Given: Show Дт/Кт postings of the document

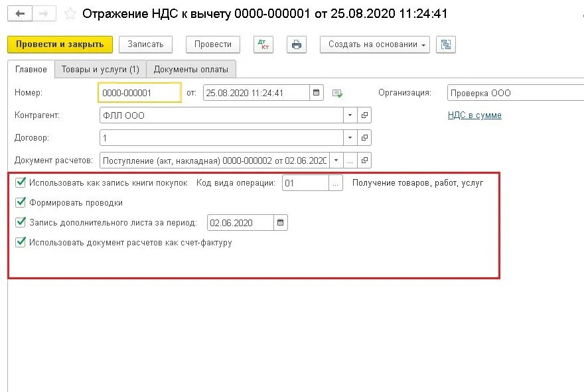Looking at the screenshot, I should click(x=263, y=44).
